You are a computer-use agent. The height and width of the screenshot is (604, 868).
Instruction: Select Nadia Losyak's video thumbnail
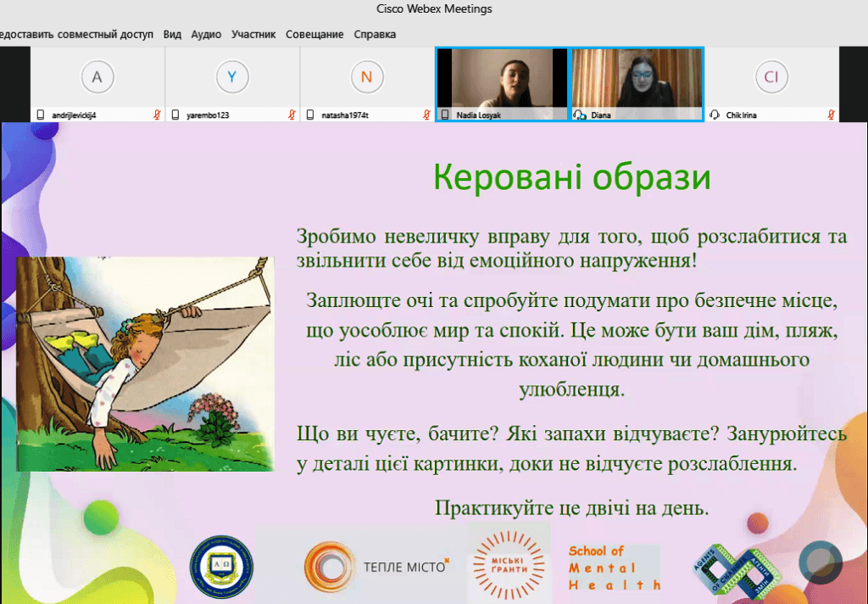coord(502,84)
